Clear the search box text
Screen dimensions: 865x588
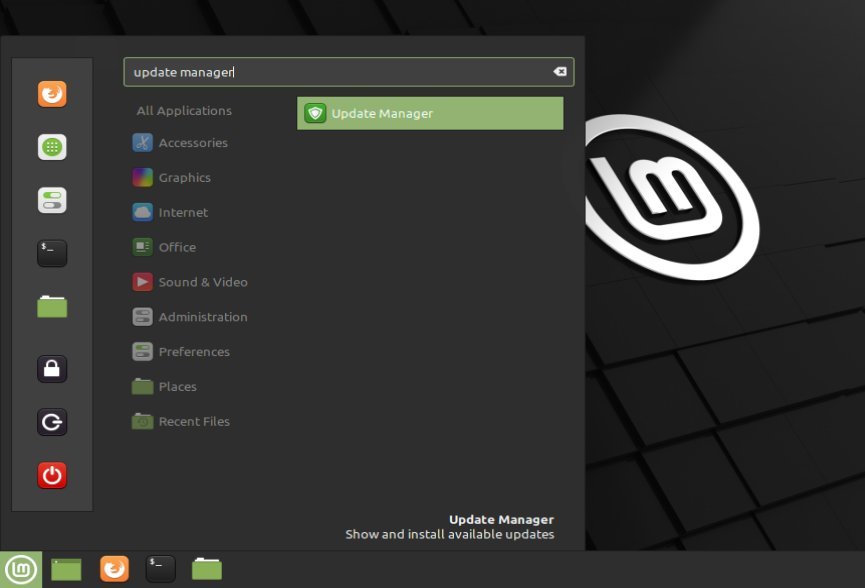pyautogui.click(x=559, y=71)
